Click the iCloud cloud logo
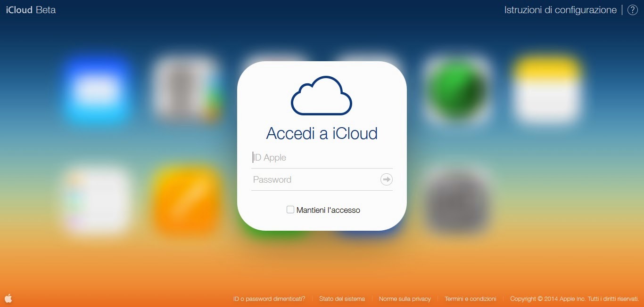The width and height of the screenshot is (644, 307). [x=322, y=96]
